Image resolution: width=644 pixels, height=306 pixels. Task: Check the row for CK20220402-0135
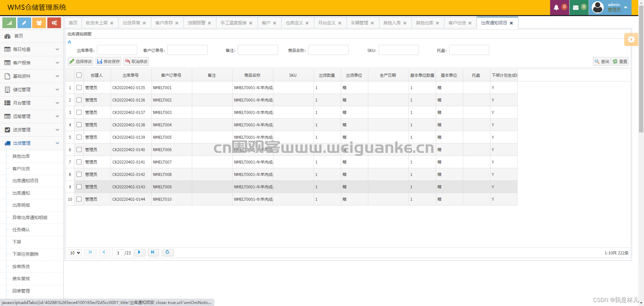pyautogui.click(x=79, y=87)
